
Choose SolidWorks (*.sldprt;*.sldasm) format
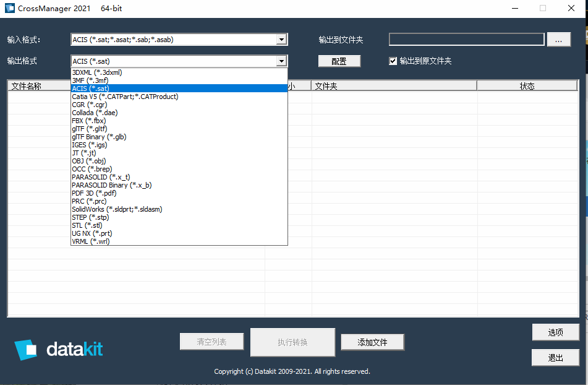click(179, 209)
